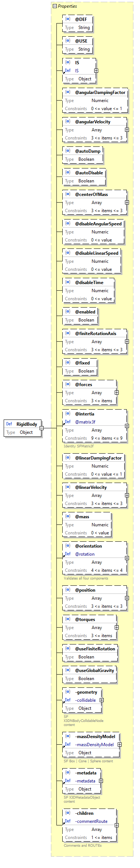Click the @angularDampingFactor property icon

click(x=68, y=92)
